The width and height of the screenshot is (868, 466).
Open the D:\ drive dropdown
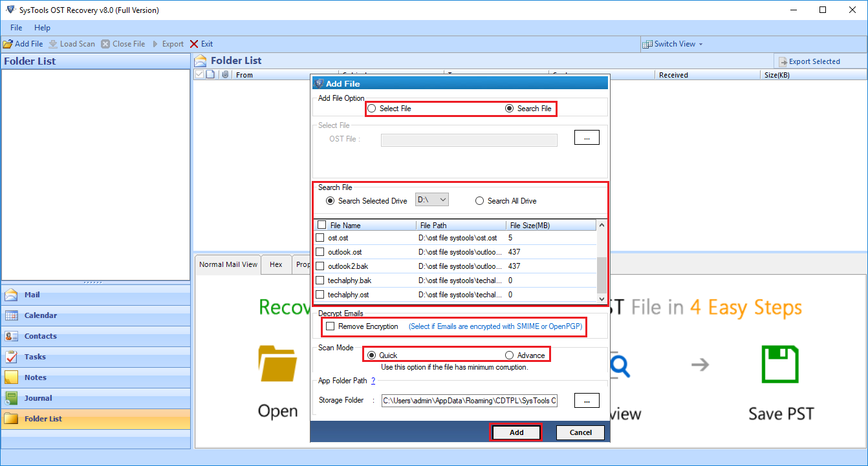point(432,200)
